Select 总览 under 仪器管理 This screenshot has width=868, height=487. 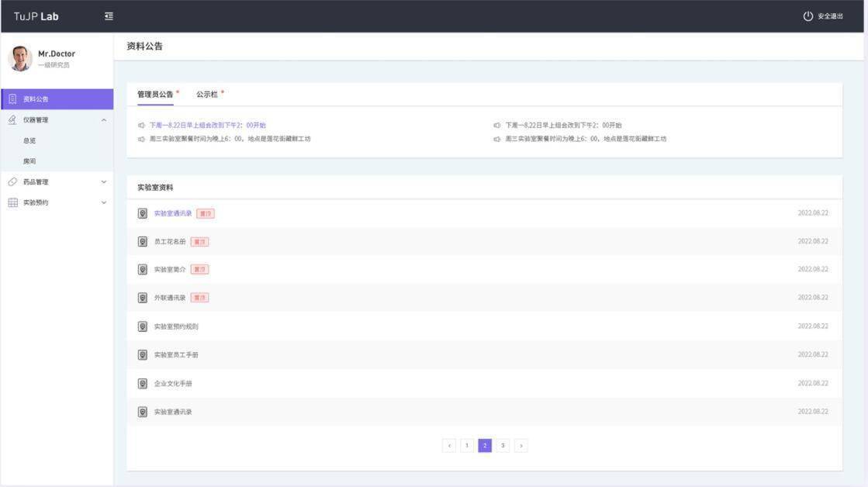(29, 141)
